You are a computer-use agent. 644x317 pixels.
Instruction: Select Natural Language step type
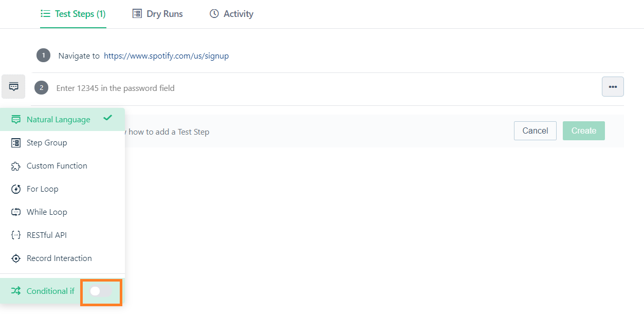point(62,120)
